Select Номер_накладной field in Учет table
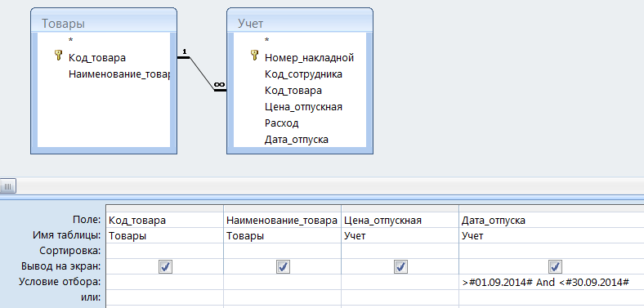 click(x=309, y=57)
